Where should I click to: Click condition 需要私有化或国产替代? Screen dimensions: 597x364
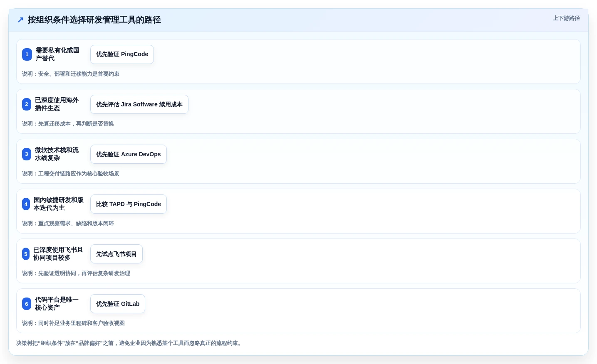tap(57, 54)
